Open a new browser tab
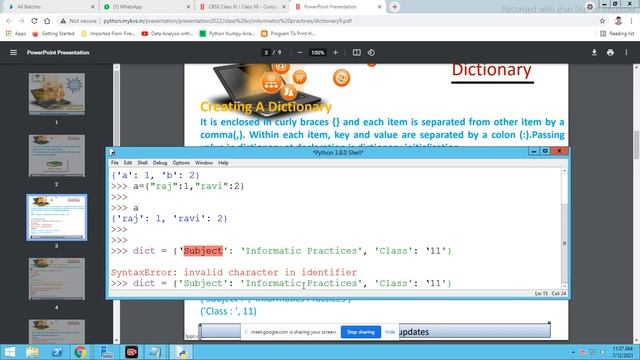640x360 pixels. (394, 7)
